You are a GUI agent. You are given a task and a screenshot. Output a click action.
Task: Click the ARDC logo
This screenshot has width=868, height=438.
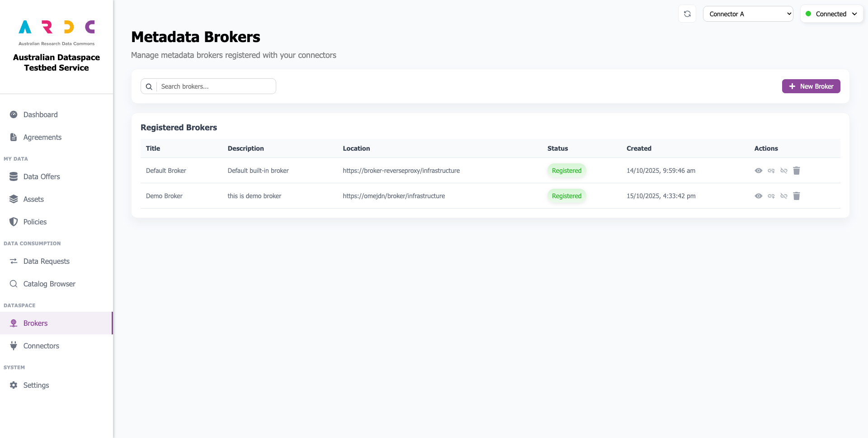coord(57,33)
